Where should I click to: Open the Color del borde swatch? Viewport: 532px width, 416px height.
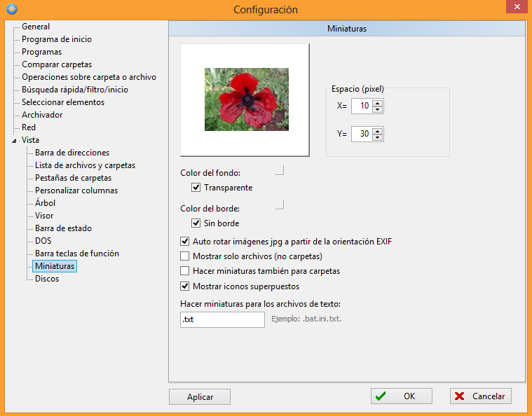(x=280, y=204)
